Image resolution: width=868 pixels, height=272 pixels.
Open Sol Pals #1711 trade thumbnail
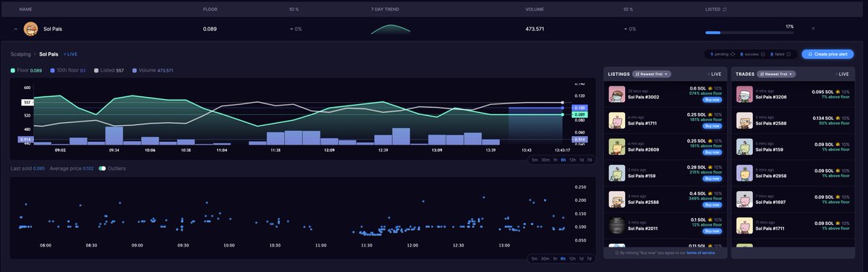[744, 225]
